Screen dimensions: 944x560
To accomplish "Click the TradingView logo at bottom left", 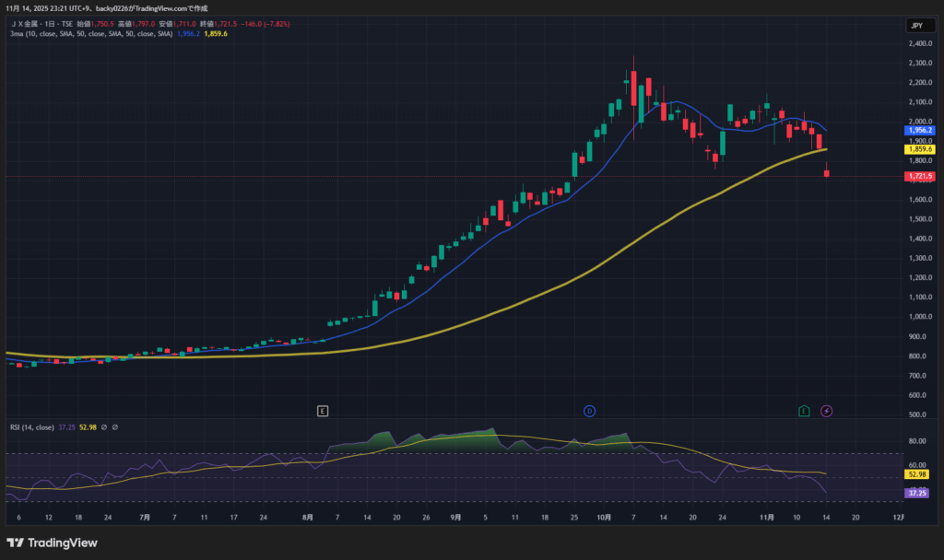I will (52, 542).
